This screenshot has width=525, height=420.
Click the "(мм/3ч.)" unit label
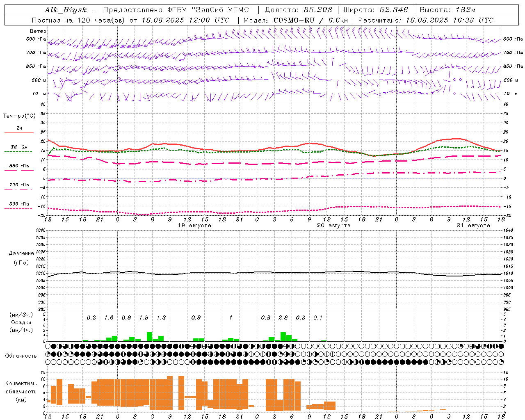(x=21, y=315)
